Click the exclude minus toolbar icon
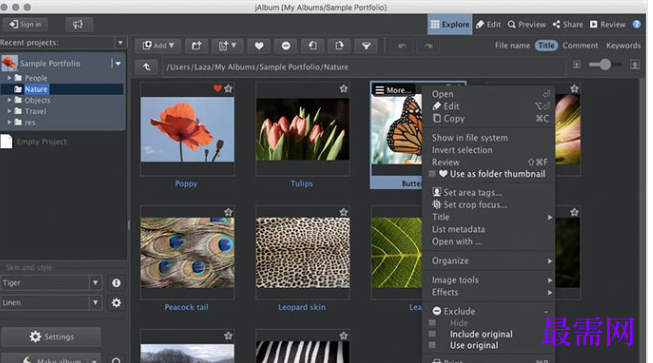Image resolution: width=653 pixels, height=363 pixels. coord(286,45)
